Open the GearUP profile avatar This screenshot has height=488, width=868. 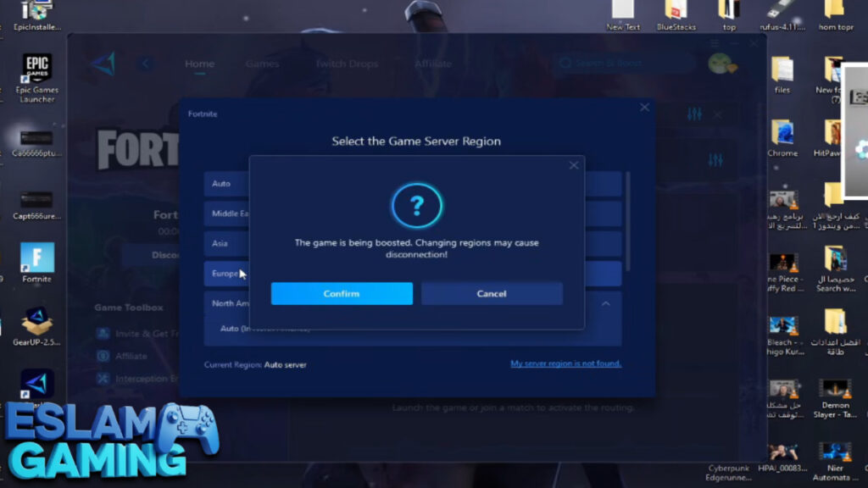(x=721, y=64)
